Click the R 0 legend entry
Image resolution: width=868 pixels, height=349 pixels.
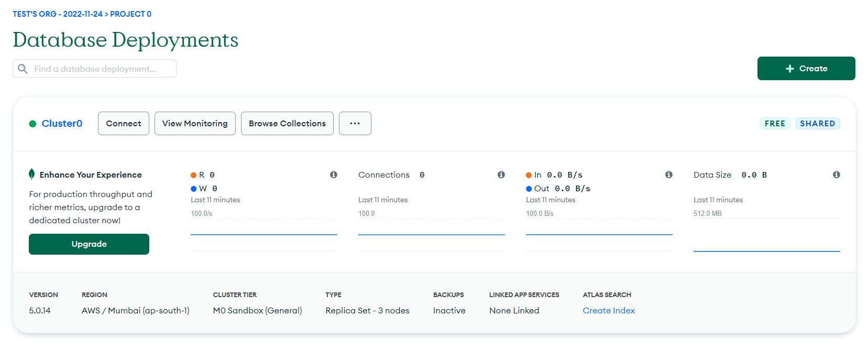pos(203,174)
